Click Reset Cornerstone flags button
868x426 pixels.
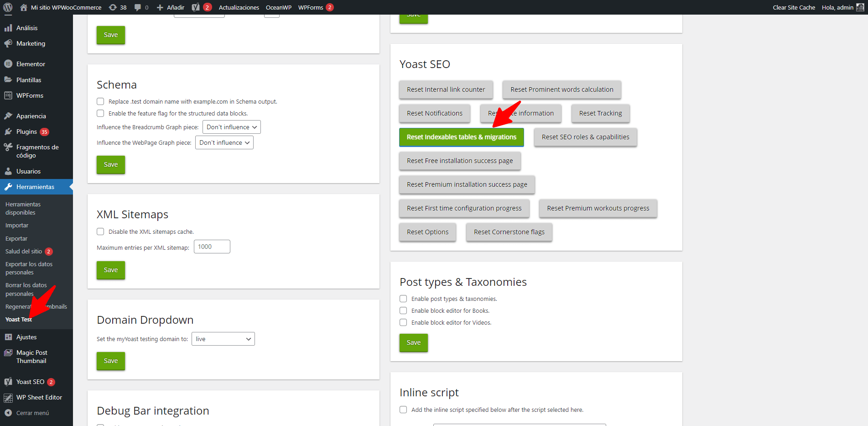pyautogui.click(x=509, y=232)
